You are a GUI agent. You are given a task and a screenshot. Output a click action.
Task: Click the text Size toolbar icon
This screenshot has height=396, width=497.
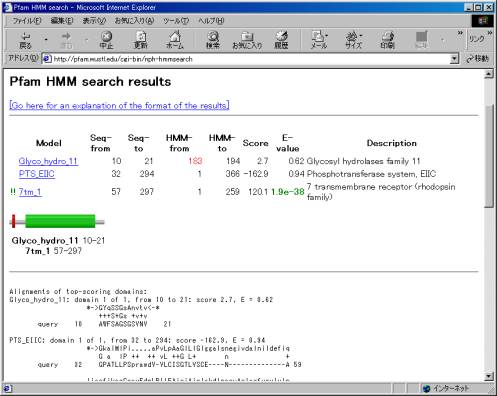(353, 40)
